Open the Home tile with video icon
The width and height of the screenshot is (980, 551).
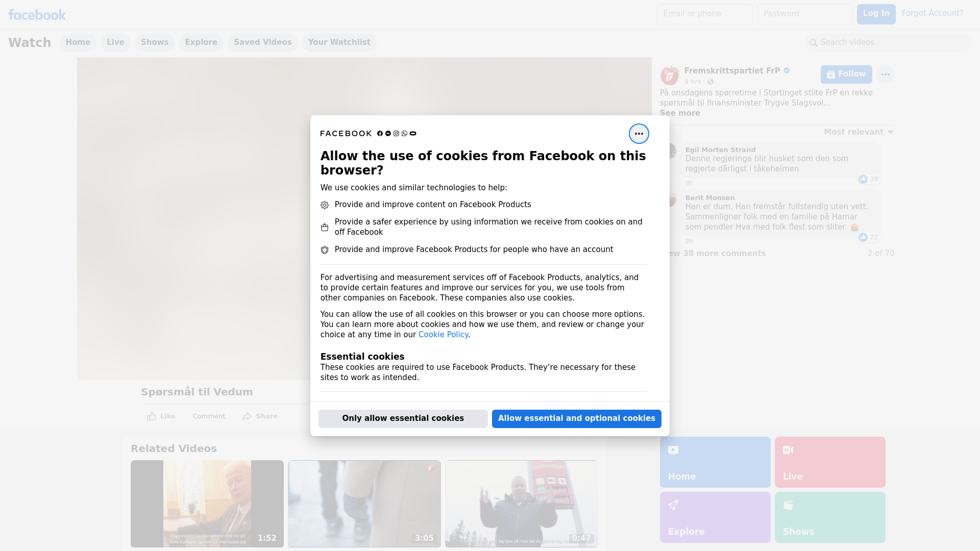point(715,462)
